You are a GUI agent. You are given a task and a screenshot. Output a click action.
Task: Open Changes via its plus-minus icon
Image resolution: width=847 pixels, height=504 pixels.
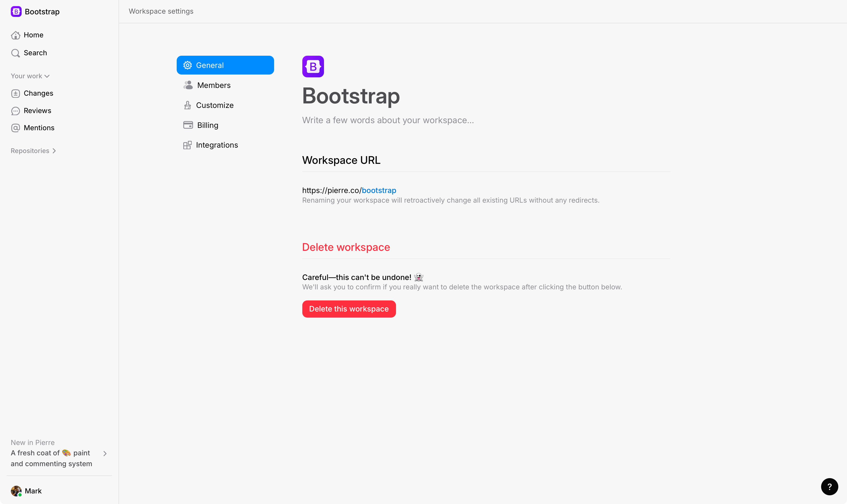[16, 93]
